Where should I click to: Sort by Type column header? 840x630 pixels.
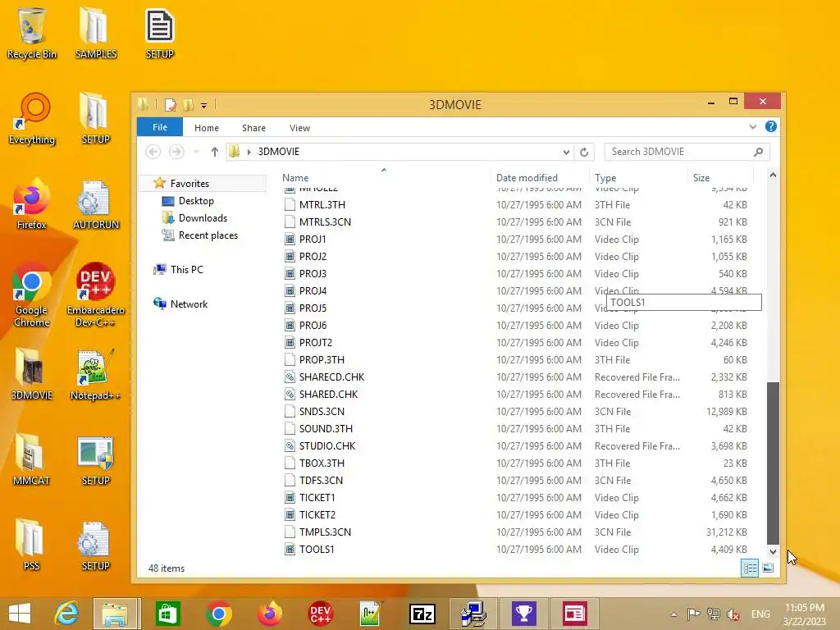click(x=638, y=178)
